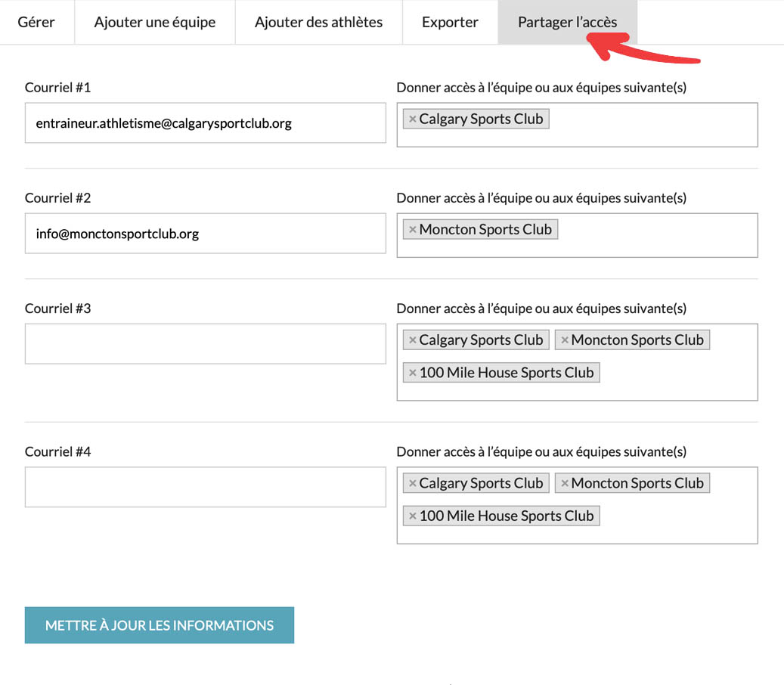Click Mettre à jour les informations button
The image size is (784, 685).
click(159, 625)
